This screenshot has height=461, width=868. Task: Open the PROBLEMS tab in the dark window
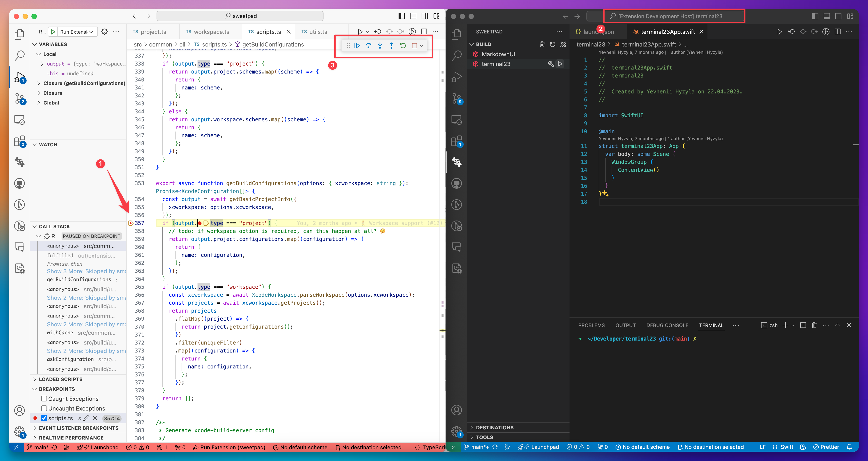coord(591,325)
